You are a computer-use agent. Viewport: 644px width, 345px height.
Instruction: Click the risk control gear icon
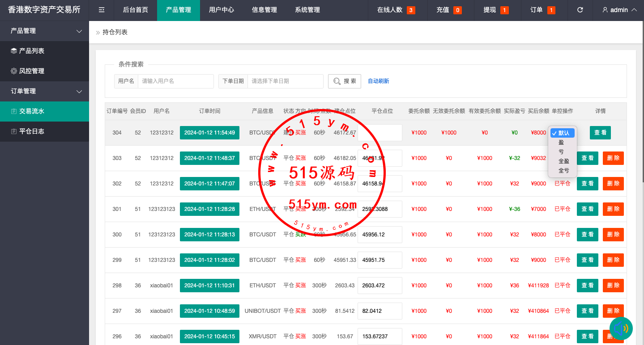(x=14, y=71)
